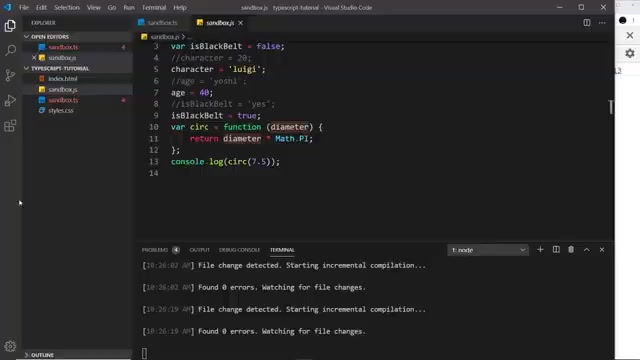Open the Terminal menu
Screen dimensions: 640x360
pyautogui.click(x=154, y=7)
